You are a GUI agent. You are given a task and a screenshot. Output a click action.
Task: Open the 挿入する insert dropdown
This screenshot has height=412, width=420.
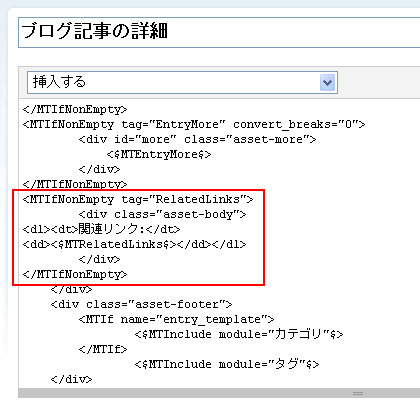[182, 82]
